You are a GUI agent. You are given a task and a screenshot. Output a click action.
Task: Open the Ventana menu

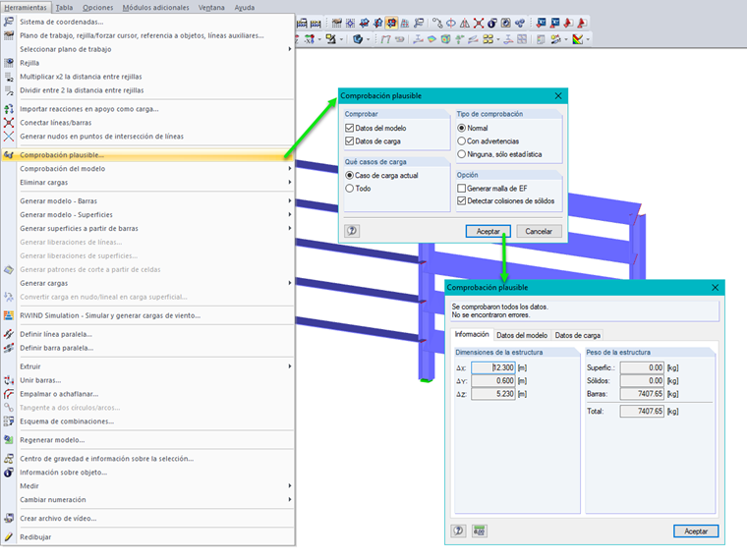point(211,8)
